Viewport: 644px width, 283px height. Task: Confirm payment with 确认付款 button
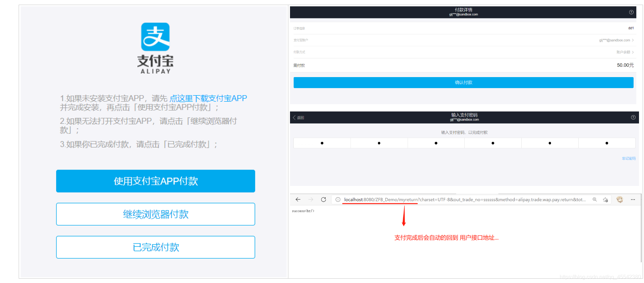point(463,83)
